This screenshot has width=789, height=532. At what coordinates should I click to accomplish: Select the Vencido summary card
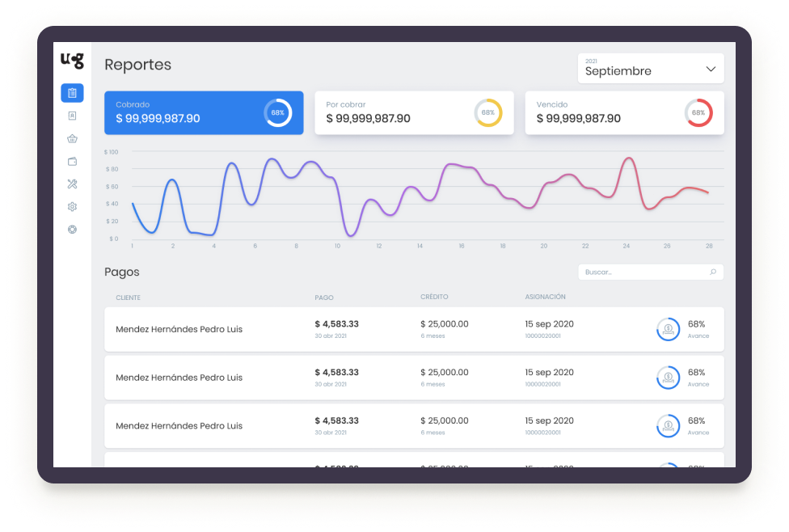pyautogui.click(x=623, y=112)
